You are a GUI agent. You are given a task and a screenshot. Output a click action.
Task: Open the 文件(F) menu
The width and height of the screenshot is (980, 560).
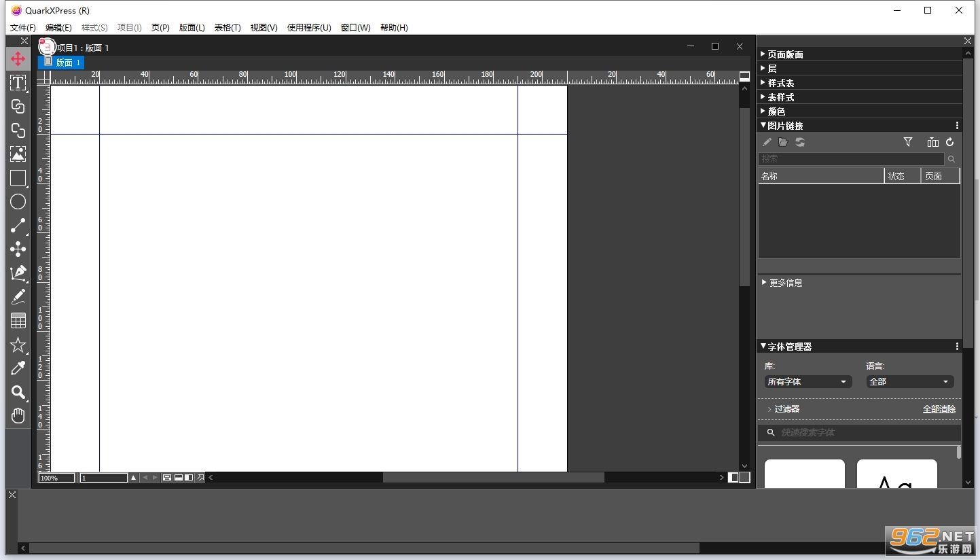pyautogui.click(x=23, y=28)
